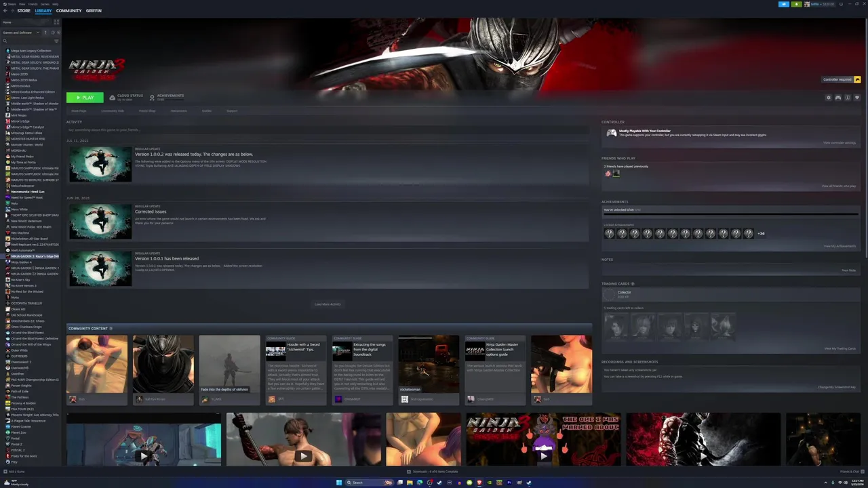Open Ninja Gaiden Master Collection launch options guide

coord(495,370)
